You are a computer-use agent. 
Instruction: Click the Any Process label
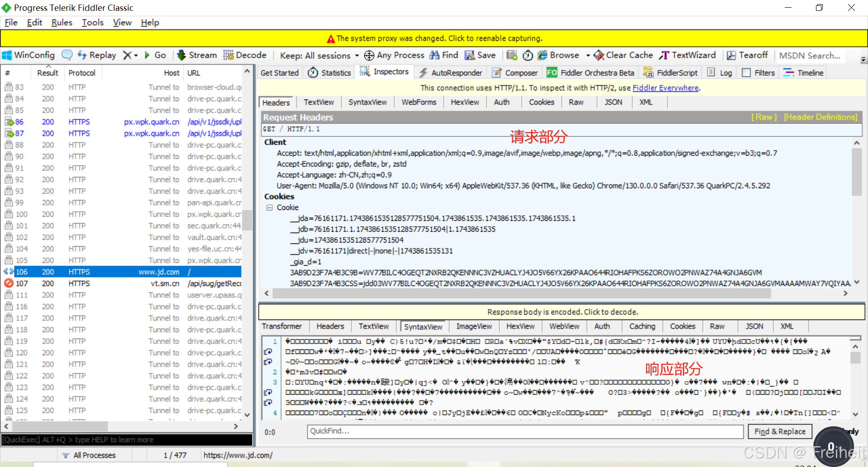pyautogui.click(x=401, y=55)
